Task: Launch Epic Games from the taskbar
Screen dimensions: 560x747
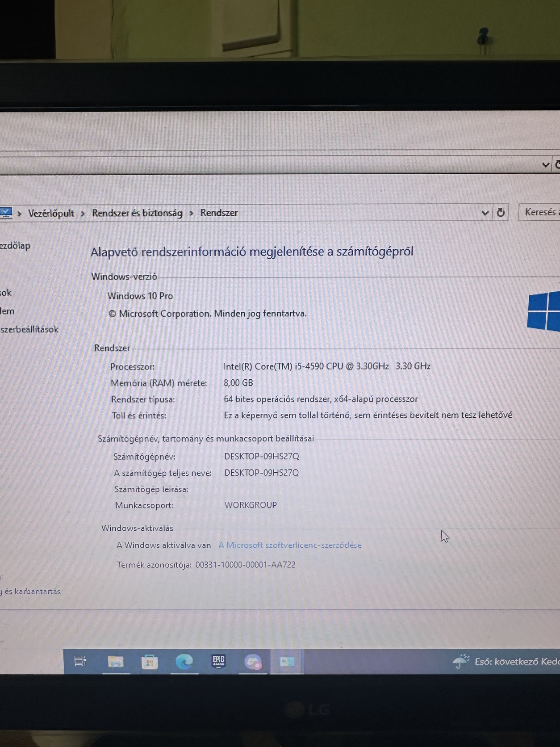Action: [x=218, y=661]
